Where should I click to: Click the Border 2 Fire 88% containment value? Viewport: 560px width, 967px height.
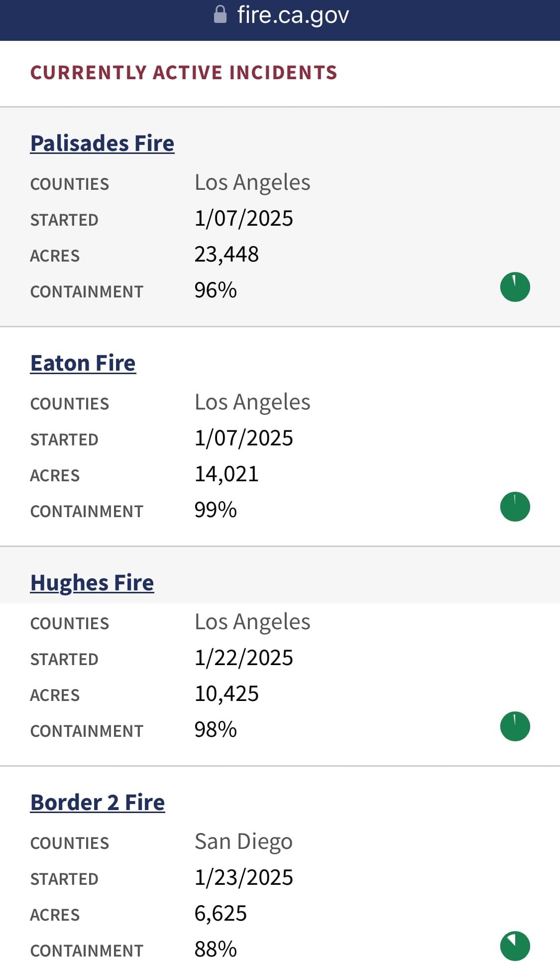pyautogui.click(x=216, y=950)
